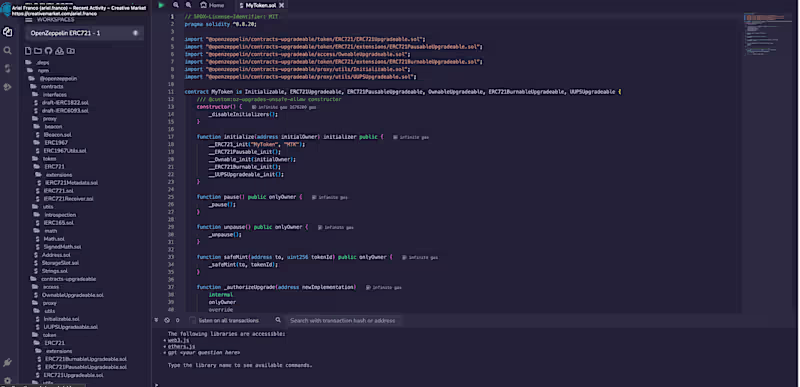Open the Solidity compiler sidebar icon

(8, 68)
